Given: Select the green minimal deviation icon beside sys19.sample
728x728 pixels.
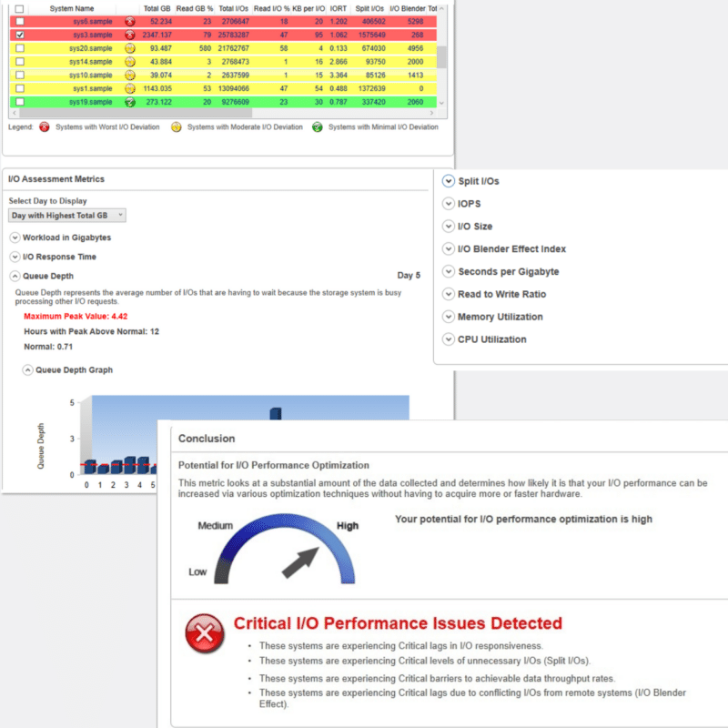Looking at the screenshot, I should click(128, 102).
